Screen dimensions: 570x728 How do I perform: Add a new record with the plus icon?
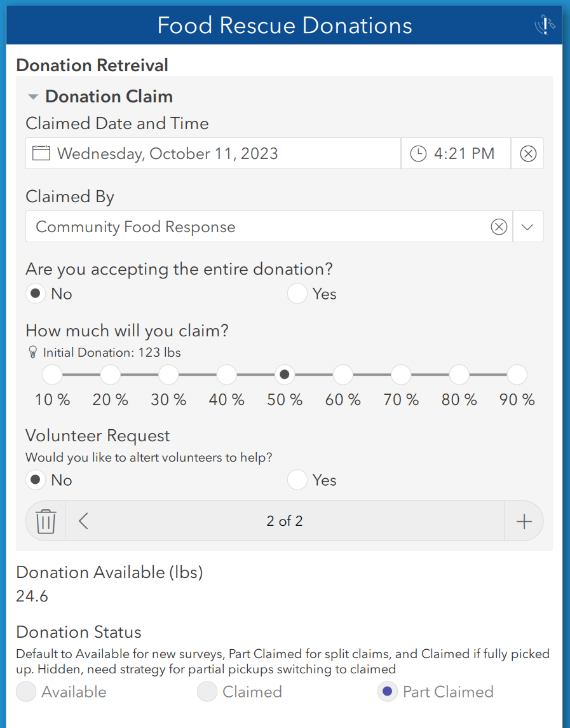(x=524, y=520)
